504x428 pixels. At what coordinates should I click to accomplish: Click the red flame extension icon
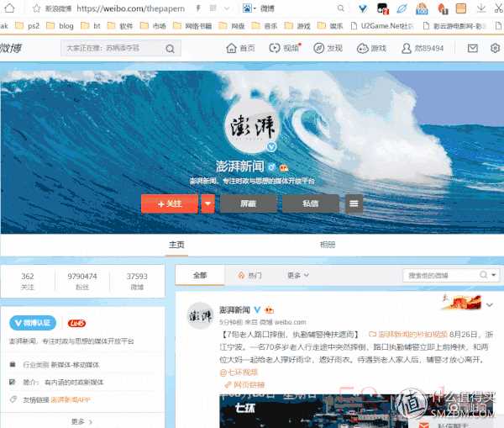pyautogui.click(x=443, y=8)
